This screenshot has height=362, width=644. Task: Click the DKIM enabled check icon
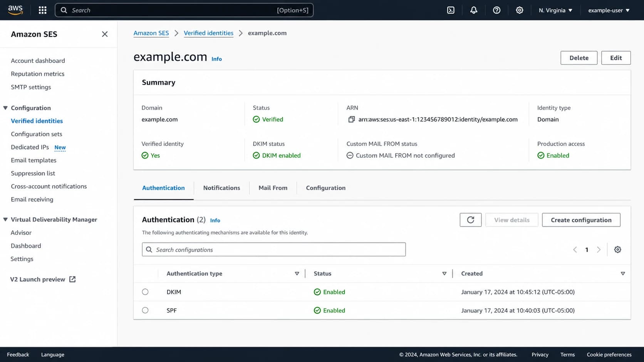point(256,155)
